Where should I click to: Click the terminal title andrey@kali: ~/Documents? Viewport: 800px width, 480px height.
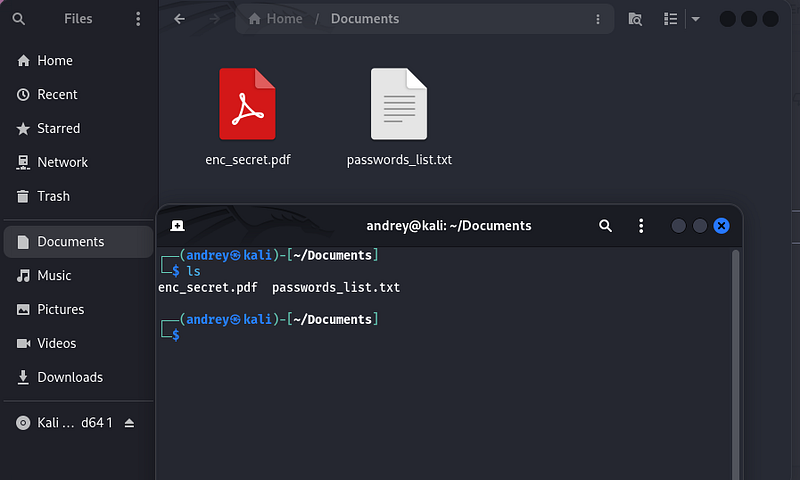(x=449, y=225)
